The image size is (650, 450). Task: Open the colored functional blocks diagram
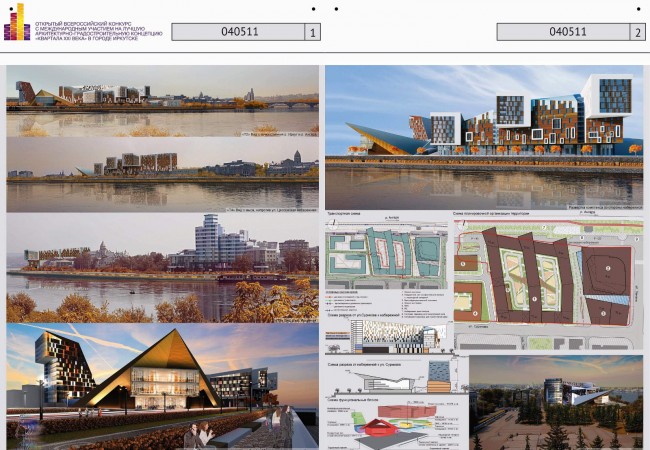coord(396,425)
